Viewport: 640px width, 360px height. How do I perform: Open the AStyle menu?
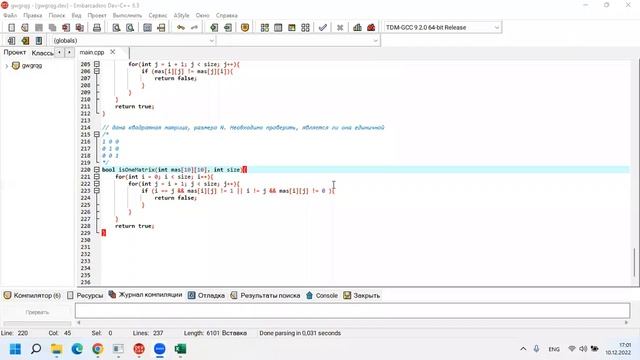181,15
